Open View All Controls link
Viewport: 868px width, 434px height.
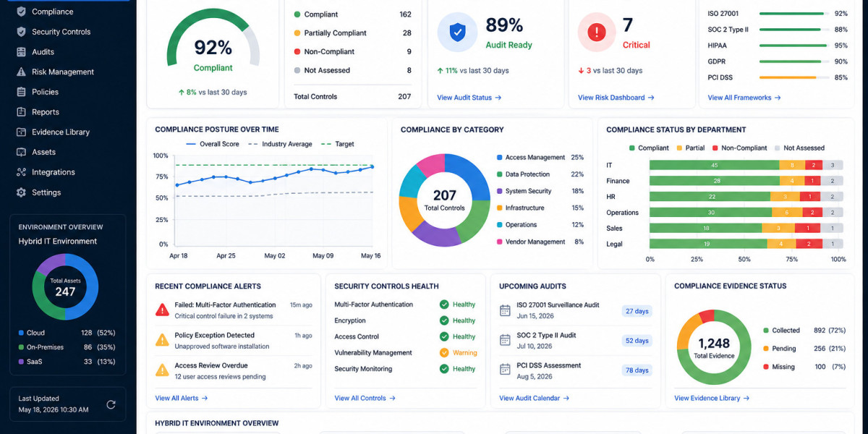(x=365, y=398)
